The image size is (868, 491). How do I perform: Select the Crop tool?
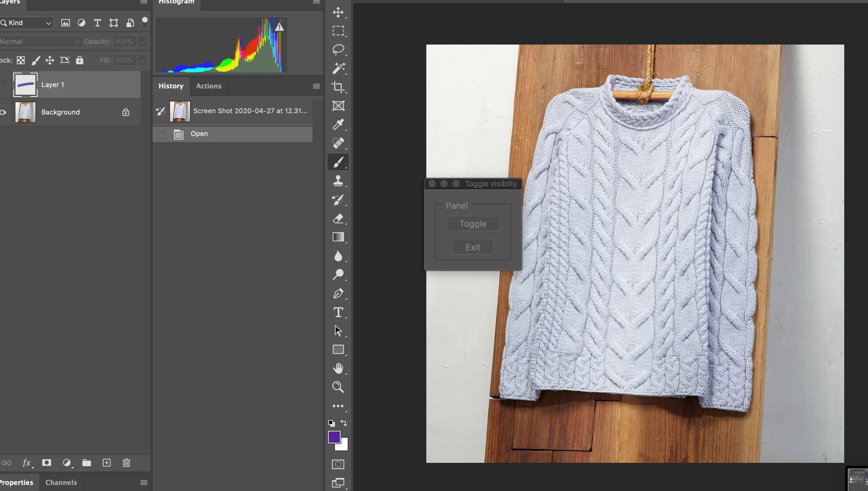[338, 87]
